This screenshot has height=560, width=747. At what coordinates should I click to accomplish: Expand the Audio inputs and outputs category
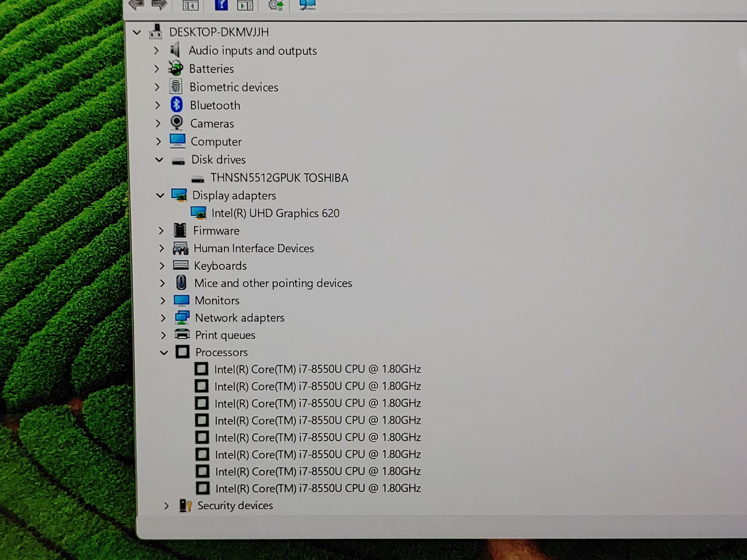[156, 50]
